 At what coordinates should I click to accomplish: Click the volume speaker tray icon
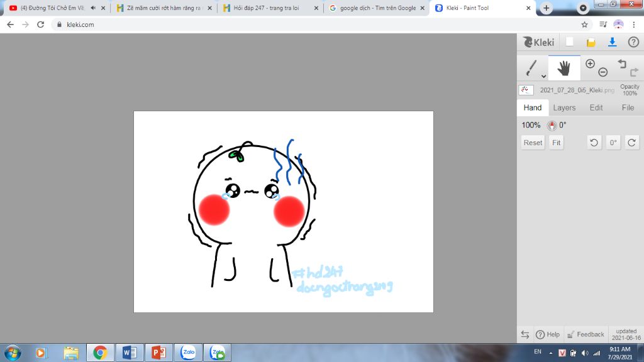point(585,353)
